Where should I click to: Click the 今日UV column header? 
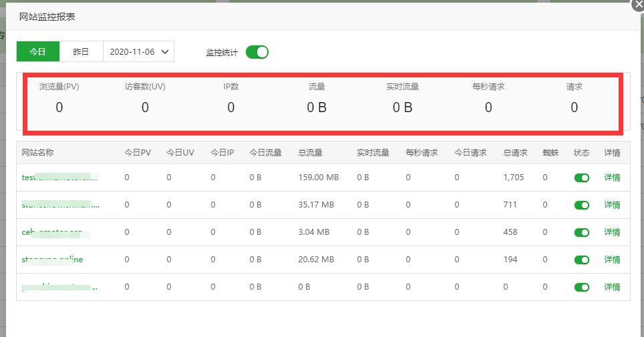pos(180,152)
